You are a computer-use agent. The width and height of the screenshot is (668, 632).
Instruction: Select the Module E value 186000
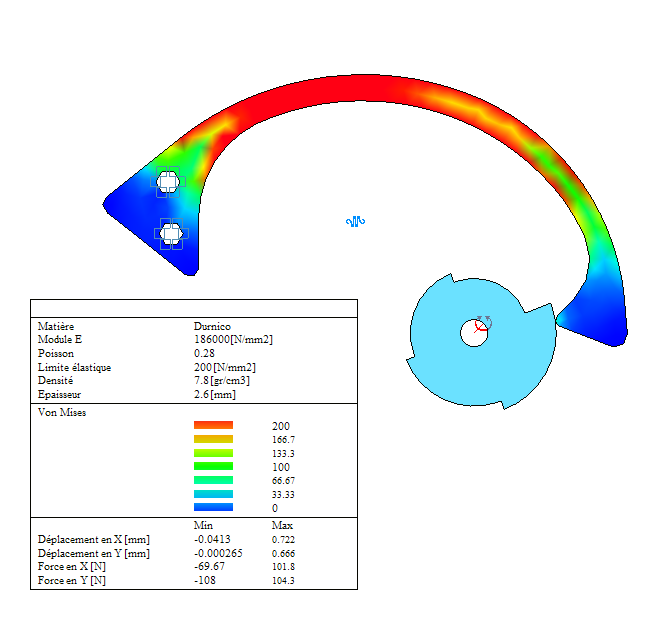233,340
